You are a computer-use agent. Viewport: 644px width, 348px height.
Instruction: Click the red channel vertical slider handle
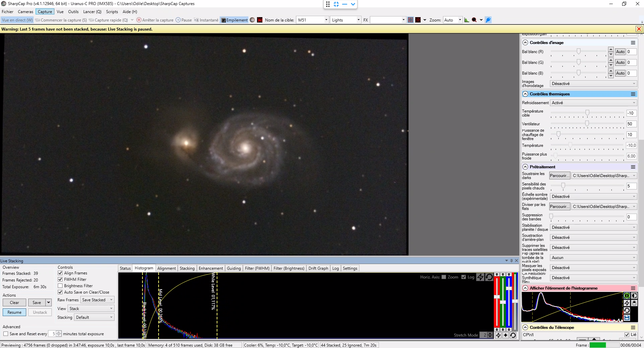point(497,297)
